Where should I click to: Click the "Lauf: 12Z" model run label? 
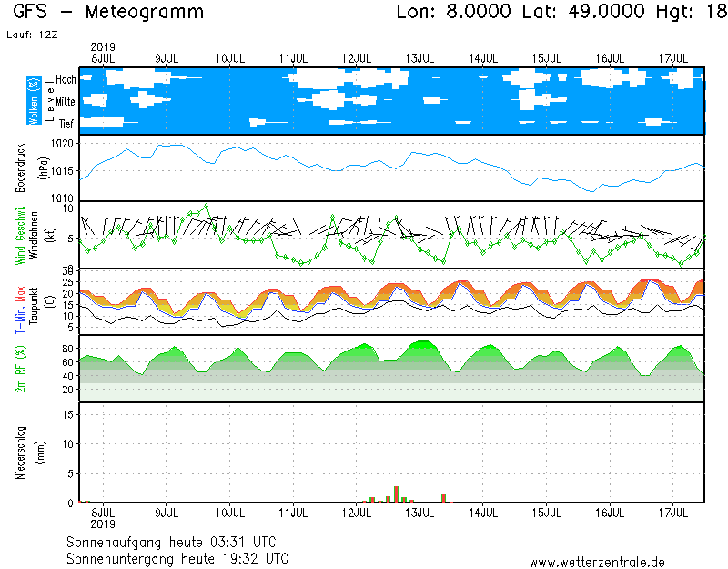click(x=32, y=35)
